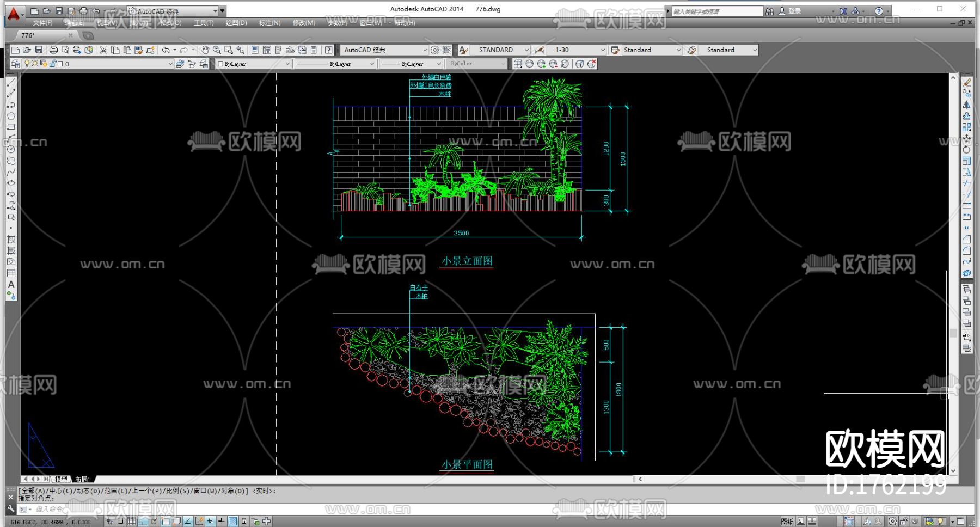Image resolution: width=980 pixels, height=527 pixels.
Task: Click the Plot printer icon in standard toolbar
Action: click(53, 50)
